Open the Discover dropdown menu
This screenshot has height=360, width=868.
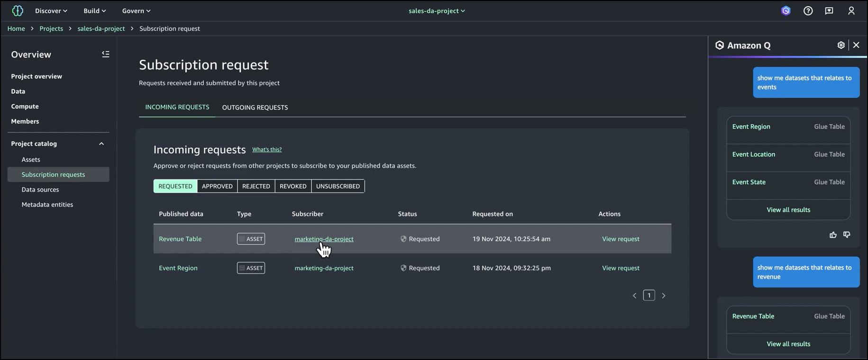51,10
